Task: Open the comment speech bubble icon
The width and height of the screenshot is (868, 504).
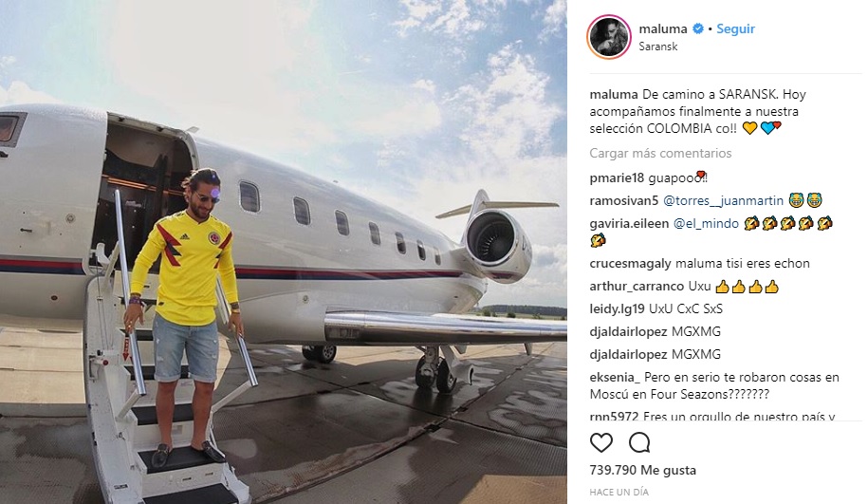Action: [x=638, y=442]
